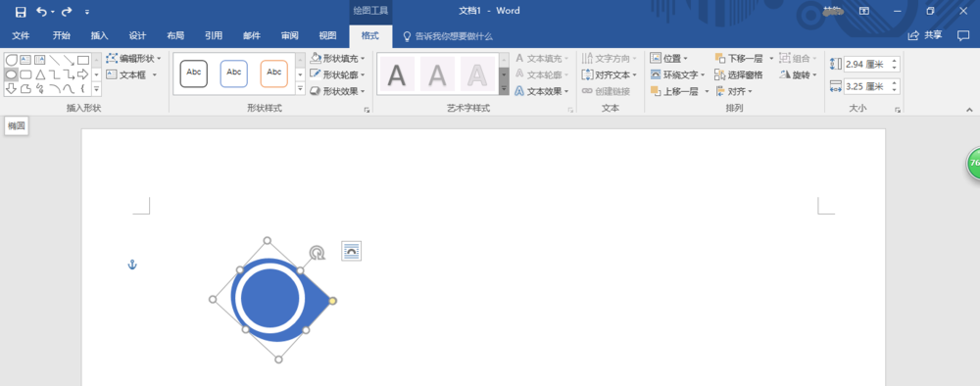Open the comments speech bubble icon
This screenshot has height=386, width=980.
(x=963, y=35)
